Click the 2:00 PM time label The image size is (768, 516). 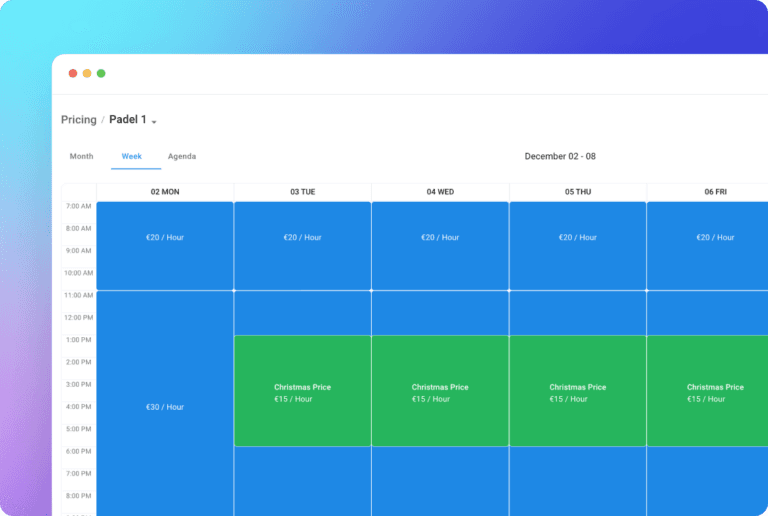point(78,362)
